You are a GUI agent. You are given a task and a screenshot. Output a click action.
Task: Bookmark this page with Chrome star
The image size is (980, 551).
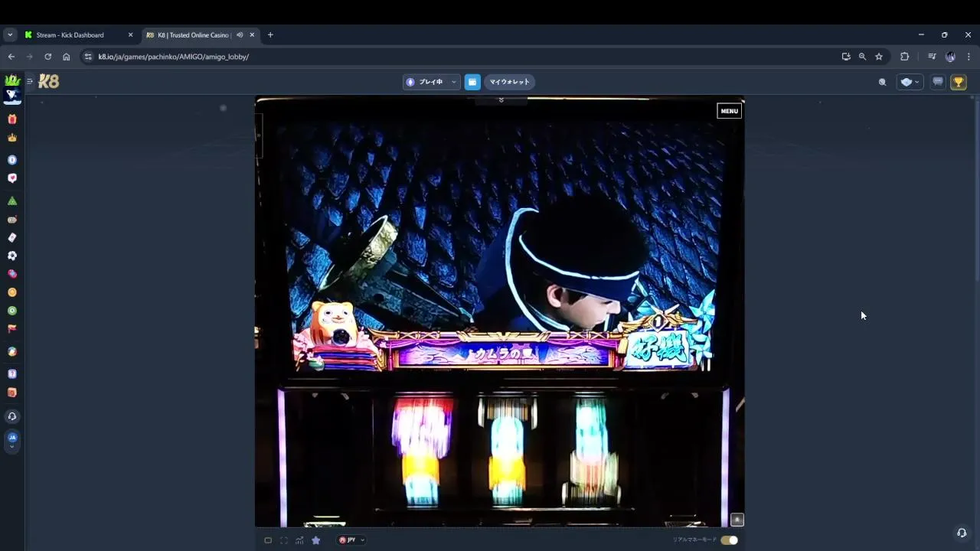(879, 57)
